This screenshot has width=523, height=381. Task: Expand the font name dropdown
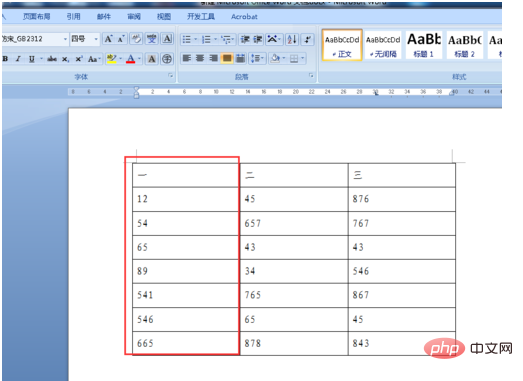coord(65,39)
